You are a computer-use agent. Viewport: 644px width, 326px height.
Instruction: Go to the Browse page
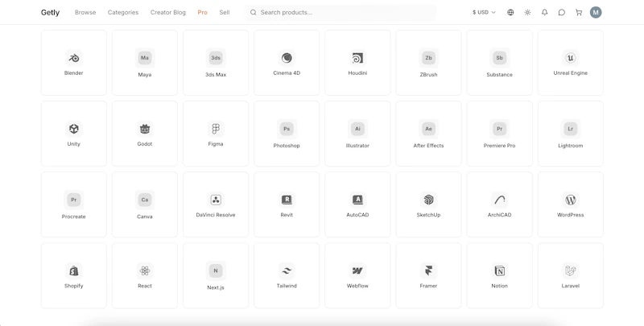click(x=85, y=12)
